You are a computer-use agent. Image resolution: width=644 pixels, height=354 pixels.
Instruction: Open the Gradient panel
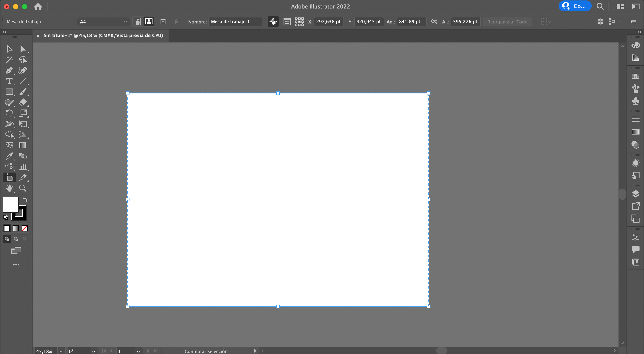click(636, 132)
